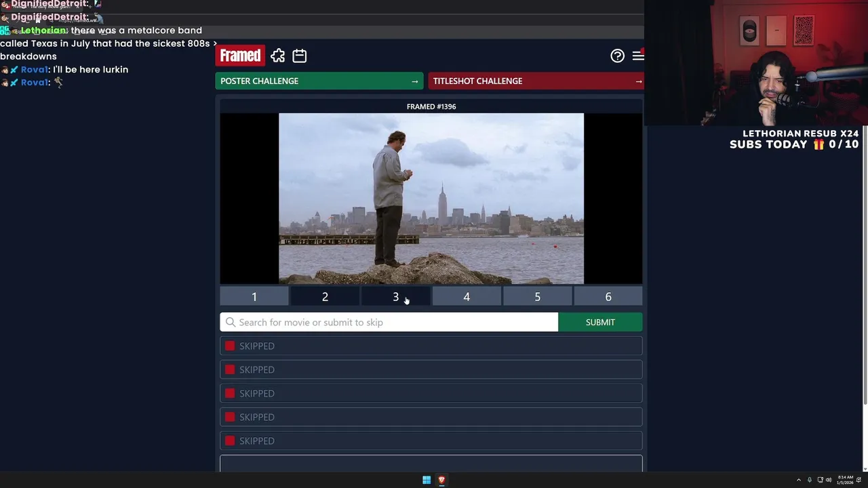
Task: Click the Framed logo
Action: pos(240,56)
